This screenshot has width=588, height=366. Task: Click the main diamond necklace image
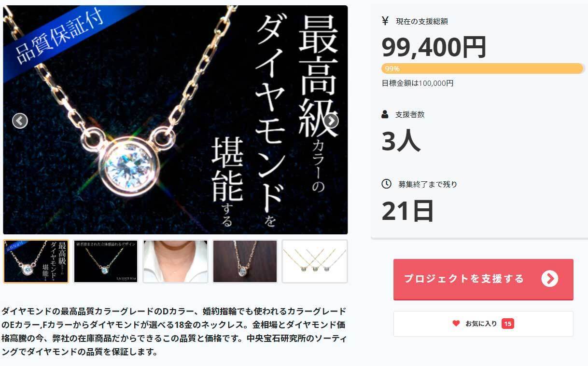(x=175, y=120)
